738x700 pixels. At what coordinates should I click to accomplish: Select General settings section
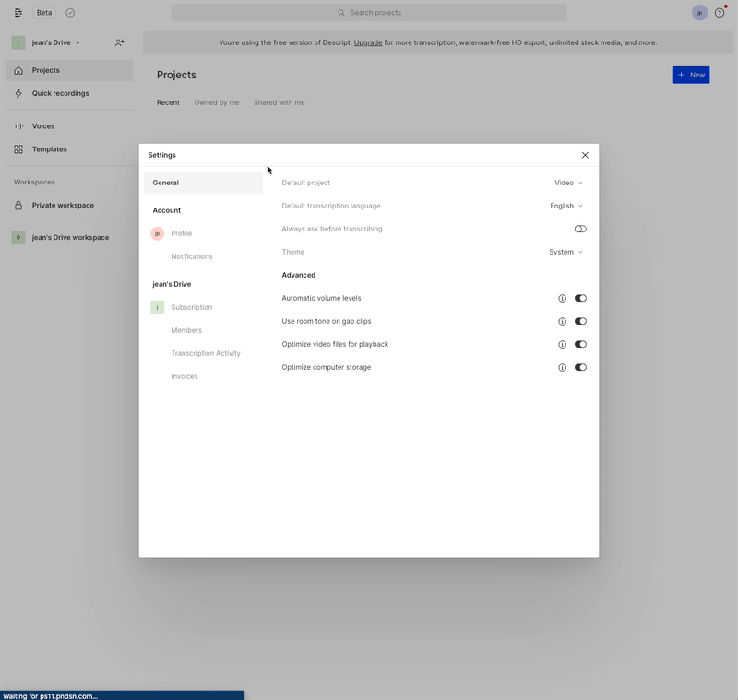pyautogui.click(x=203, y=183)
